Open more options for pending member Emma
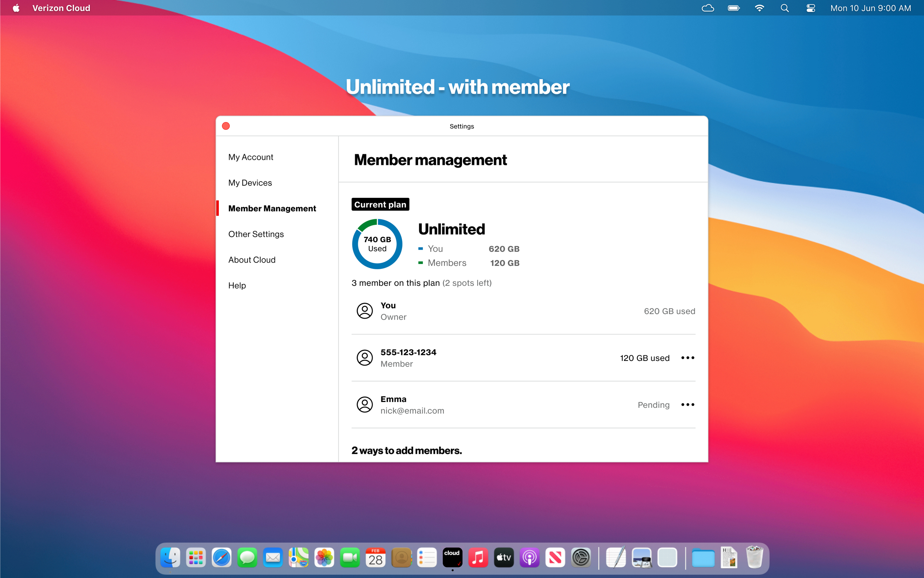Image resolution: width=924 pixels, height=578 pixels. tap(687, 405)
